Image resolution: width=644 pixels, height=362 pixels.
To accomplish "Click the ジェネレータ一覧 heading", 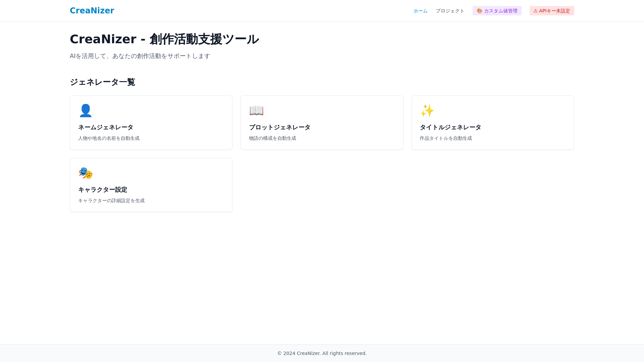I will [102, 82].
